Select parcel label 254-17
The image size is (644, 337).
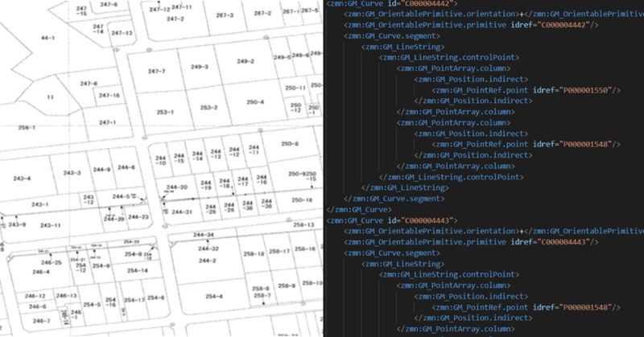[x=134, y=300]
